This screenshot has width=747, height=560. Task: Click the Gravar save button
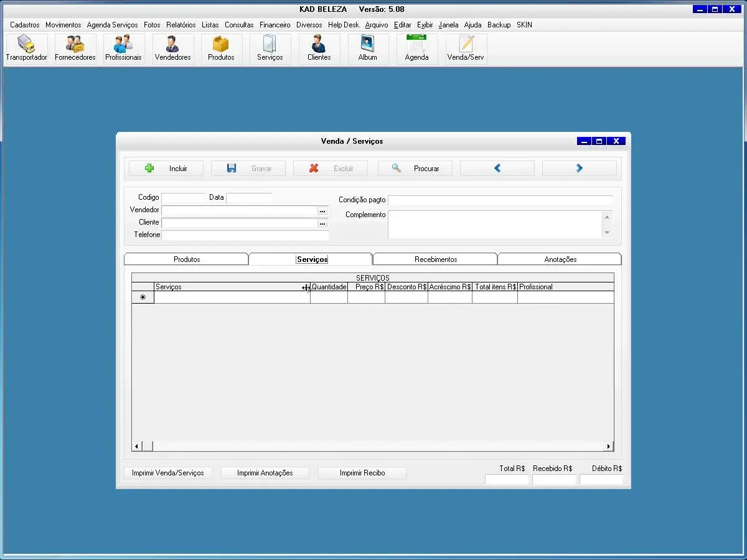click(x=248, y=169)
